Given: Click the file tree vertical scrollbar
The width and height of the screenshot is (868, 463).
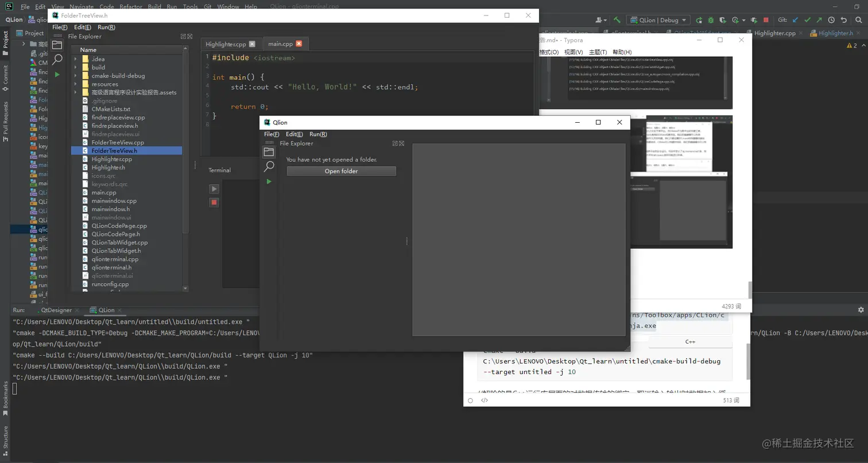Looking at the screenshot, I should (185, 143).
